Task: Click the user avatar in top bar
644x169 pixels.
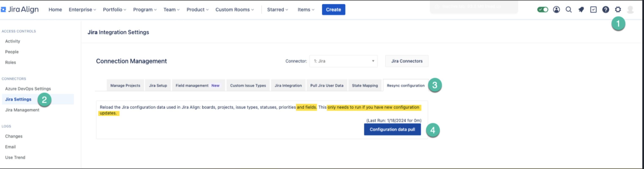Action: [x=630, y=10]
